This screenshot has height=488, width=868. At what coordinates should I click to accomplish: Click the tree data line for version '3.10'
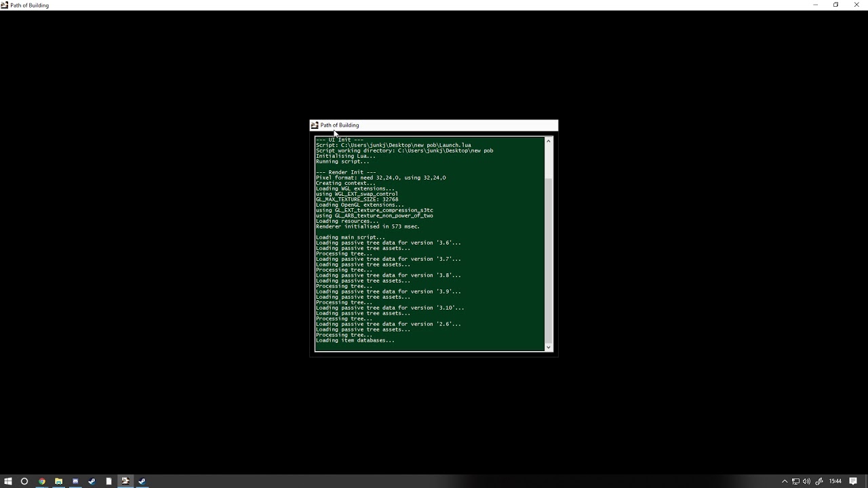[x=390, y=308]
